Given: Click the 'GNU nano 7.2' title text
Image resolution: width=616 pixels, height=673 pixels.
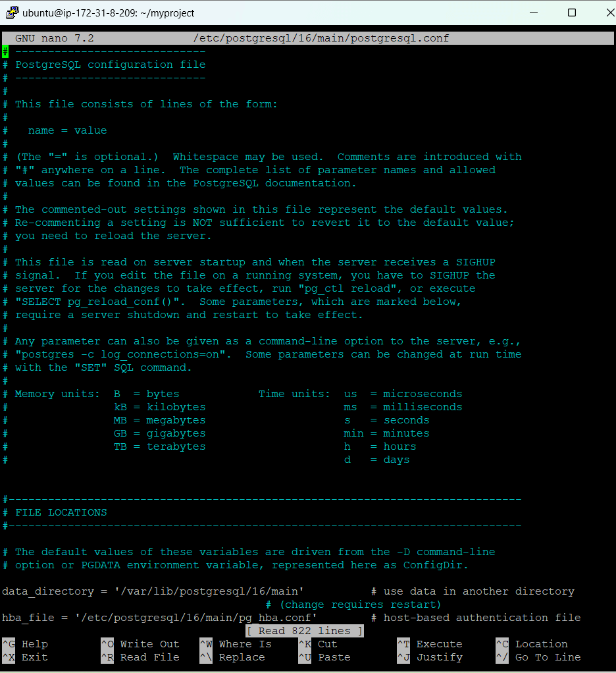Looking at the screenshot, I should click(55, 38).
